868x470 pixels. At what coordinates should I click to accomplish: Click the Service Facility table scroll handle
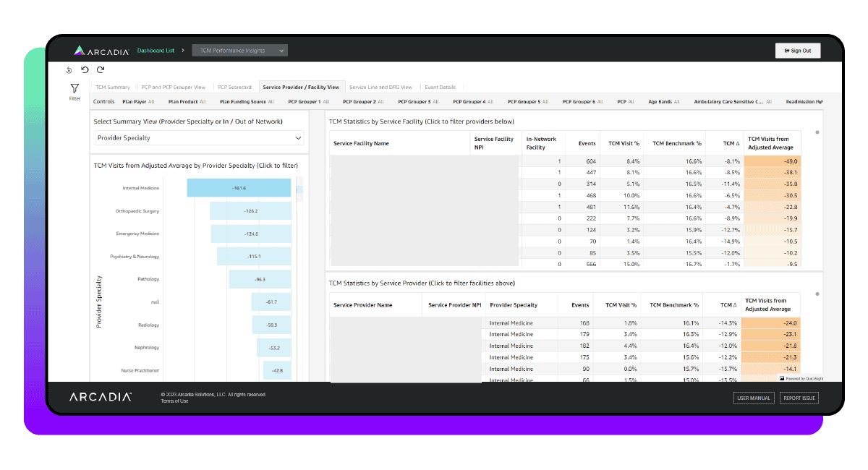tap(817, 132)
